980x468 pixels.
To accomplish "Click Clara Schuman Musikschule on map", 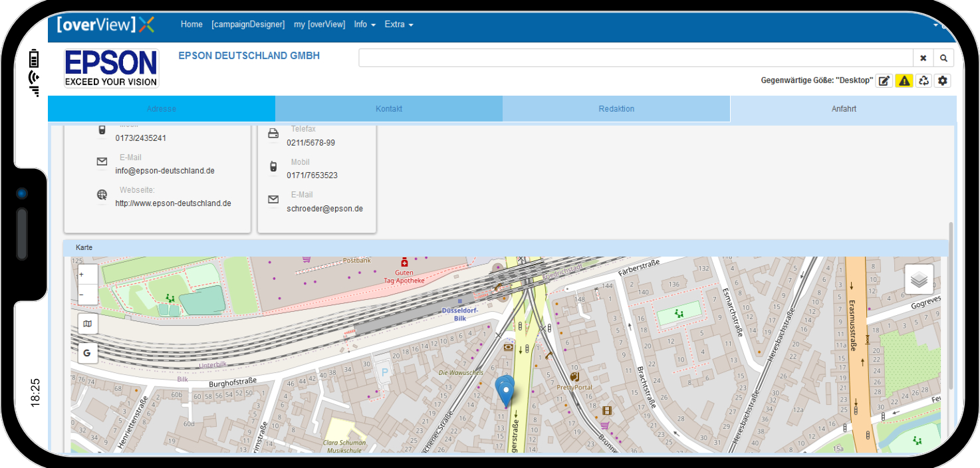I will point(344,446).
